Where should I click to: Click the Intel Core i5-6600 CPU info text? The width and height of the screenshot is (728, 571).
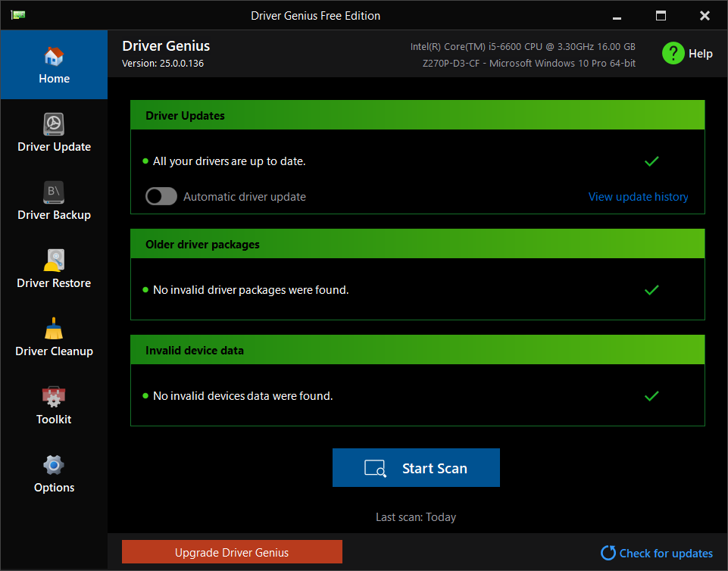[x=523, y=47]
